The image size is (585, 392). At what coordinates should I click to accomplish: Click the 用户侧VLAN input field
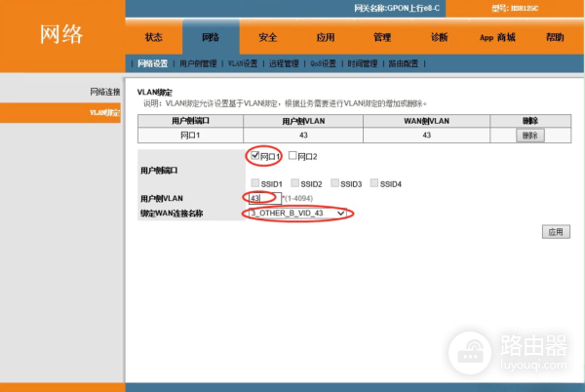pos(262,198)
